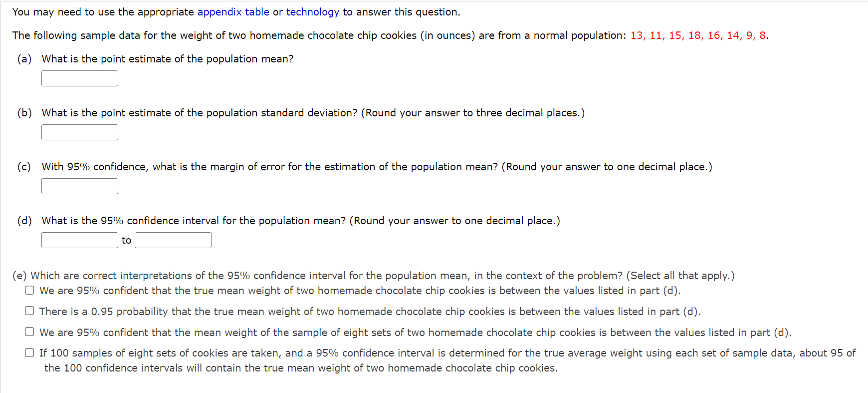Click the margin of error field in part (c)
The width and height of the screenshot is (868, 393).
[79, 186]
